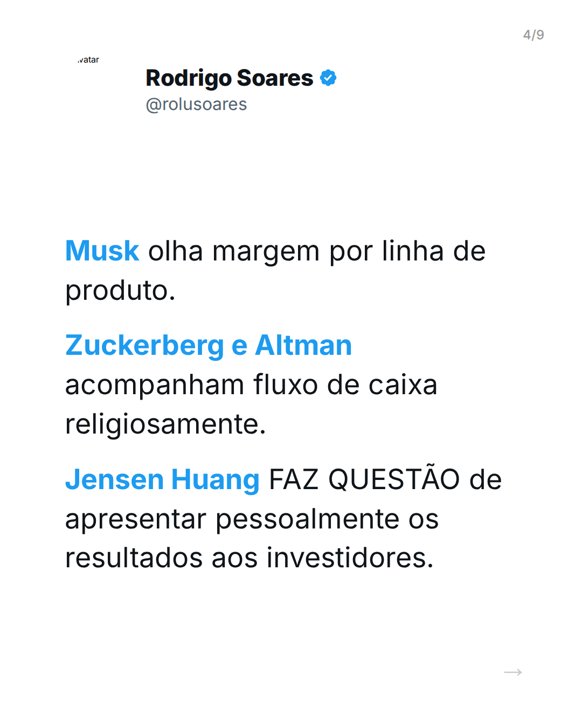
Task: Click the word "pessoalmente" in third paragraph
Action: click(307, 519)
